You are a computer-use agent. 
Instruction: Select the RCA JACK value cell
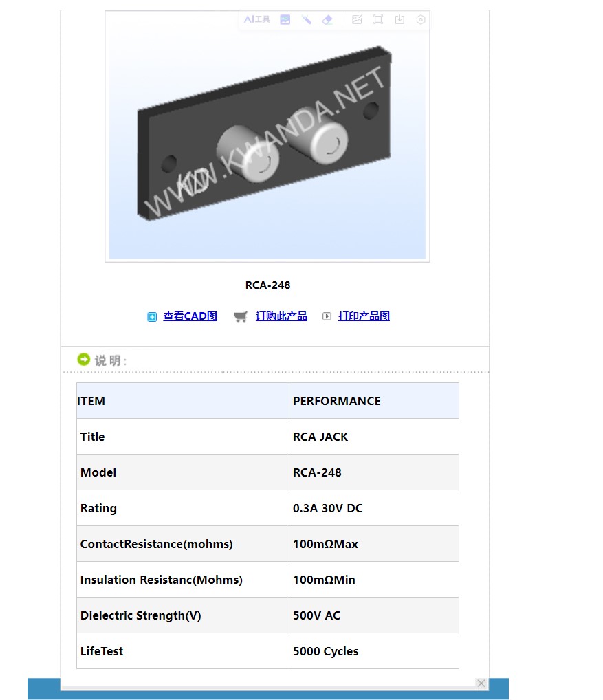[x=374, y=437]
